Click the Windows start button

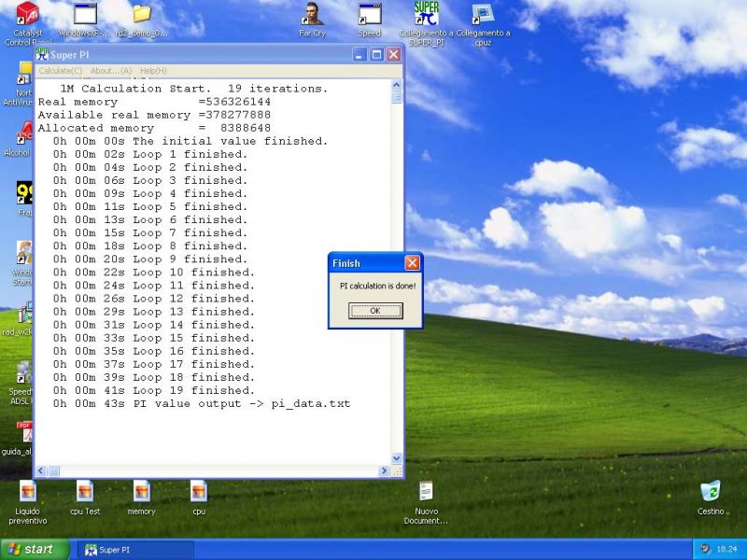click(x=35, y=550)
